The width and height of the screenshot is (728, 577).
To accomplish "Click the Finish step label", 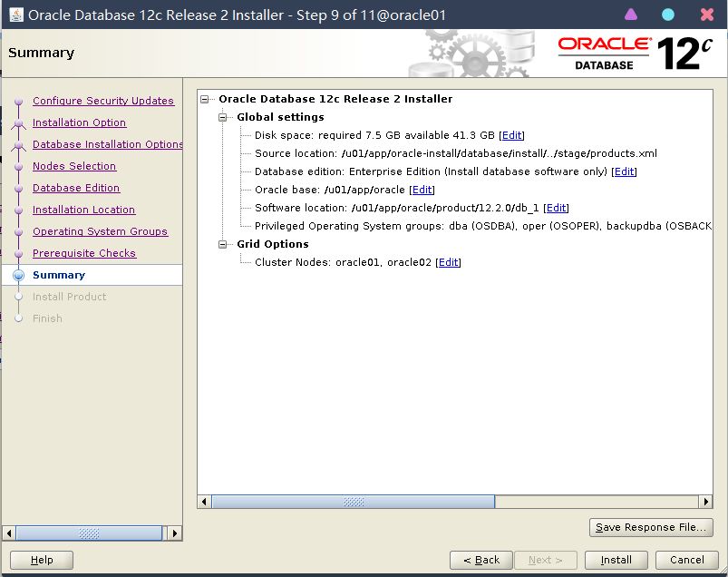I will pyautogui.click(x=47, y=318).
